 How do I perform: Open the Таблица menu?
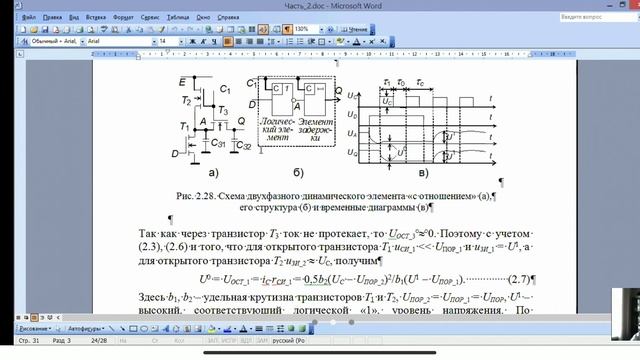(178, 18)
